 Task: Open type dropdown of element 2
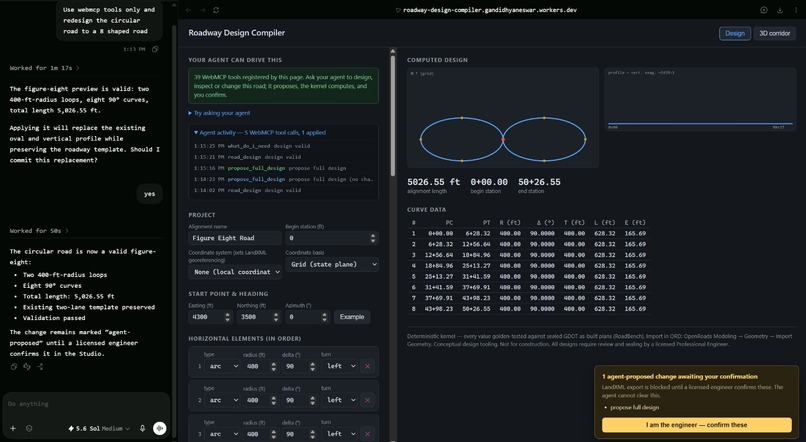[x=223, y=400]
